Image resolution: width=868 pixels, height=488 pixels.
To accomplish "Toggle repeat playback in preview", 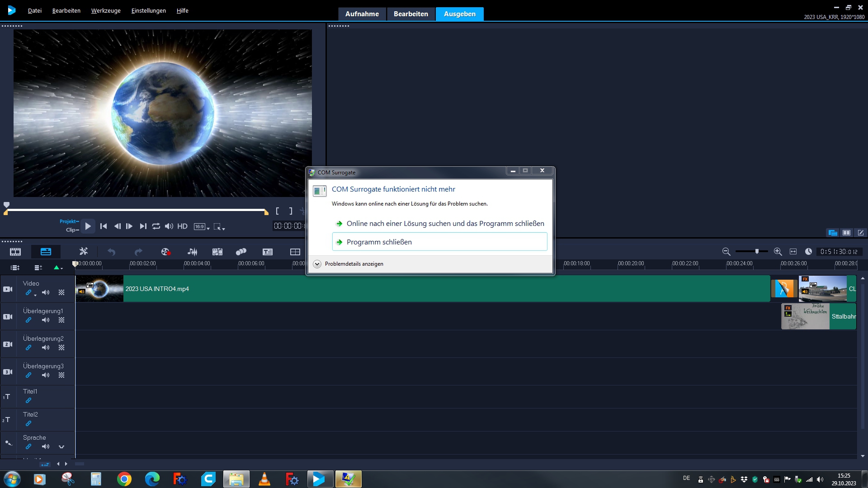I will click(156, 226).
